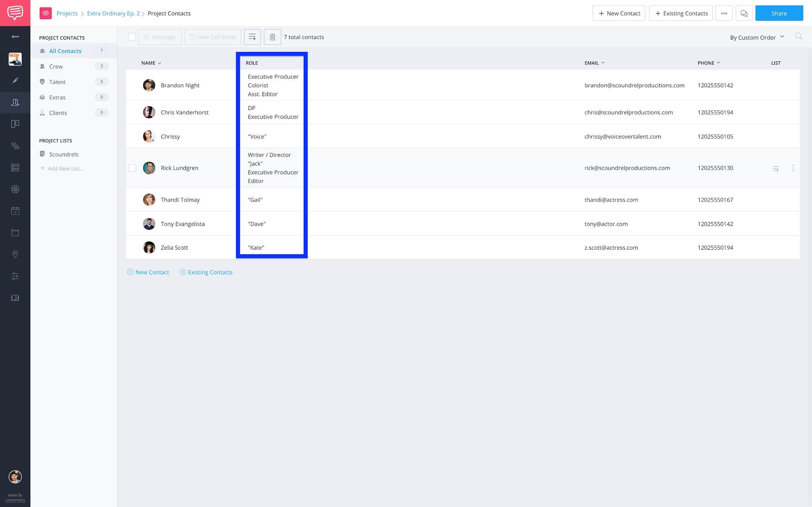Open the calendar icon in the sidebar
812x507 pixels.
point(15,211)
